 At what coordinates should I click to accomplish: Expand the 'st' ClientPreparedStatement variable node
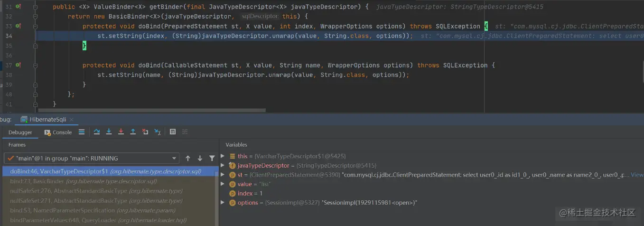pos(223,175)
